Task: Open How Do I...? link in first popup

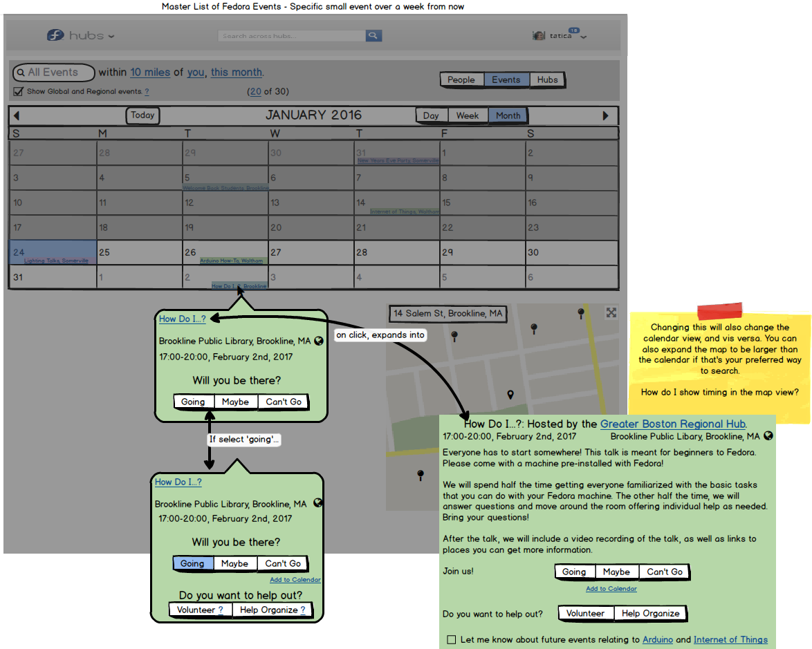Action: click(x=183, y=319)
